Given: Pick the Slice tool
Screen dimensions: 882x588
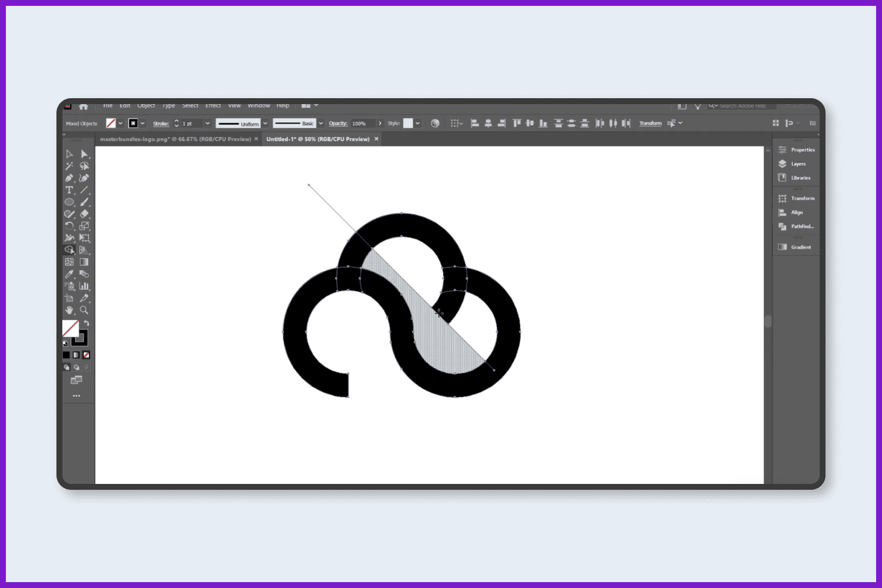Looking at the screenshot, I should [85, 298].
